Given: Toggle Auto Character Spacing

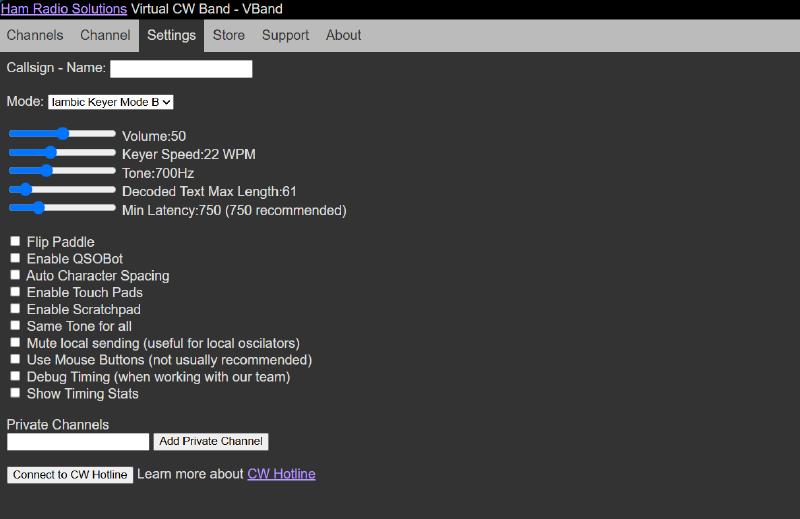Looking at the screenshot, I should point(15,275).
